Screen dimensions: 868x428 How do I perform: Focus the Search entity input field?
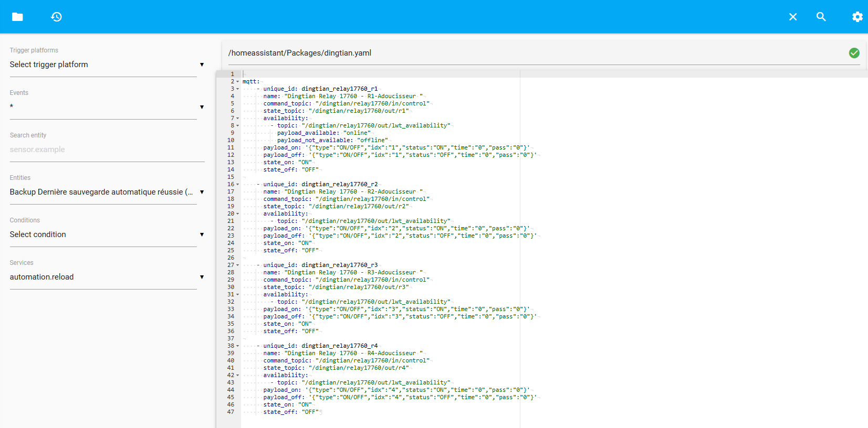103,149
